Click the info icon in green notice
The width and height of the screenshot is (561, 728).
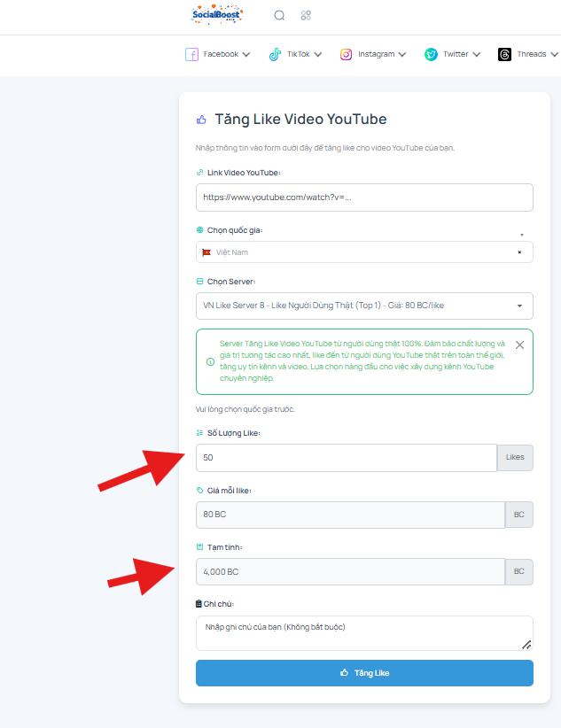coord(210,361)
